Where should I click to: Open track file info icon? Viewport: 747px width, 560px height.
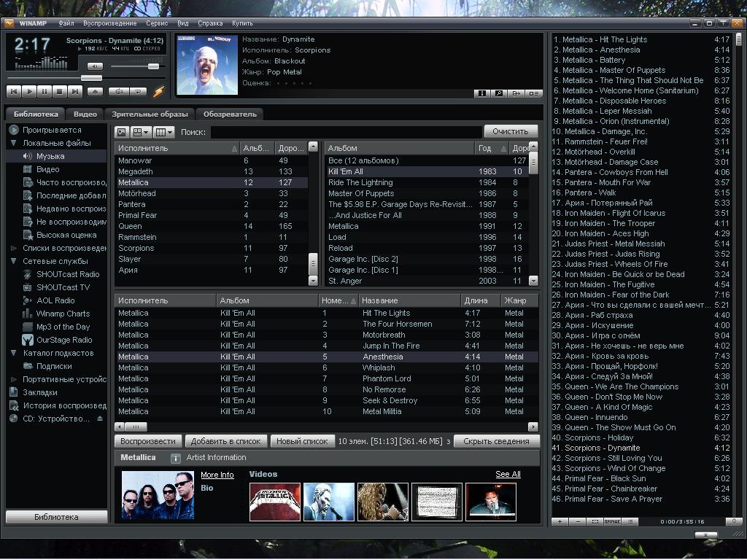(481, 93)
